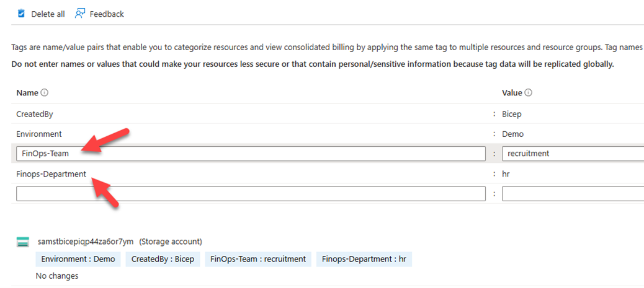Click the Delete all trash icon

22,14
